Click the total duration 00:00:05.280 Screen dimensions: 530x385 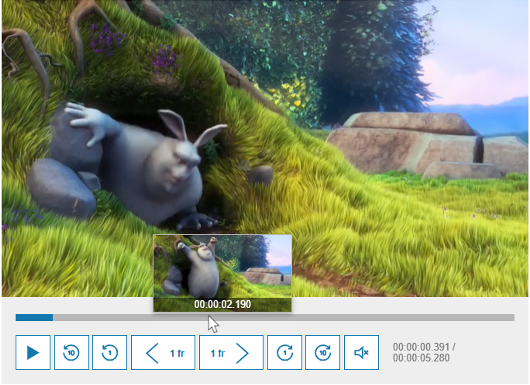point(421,358)
